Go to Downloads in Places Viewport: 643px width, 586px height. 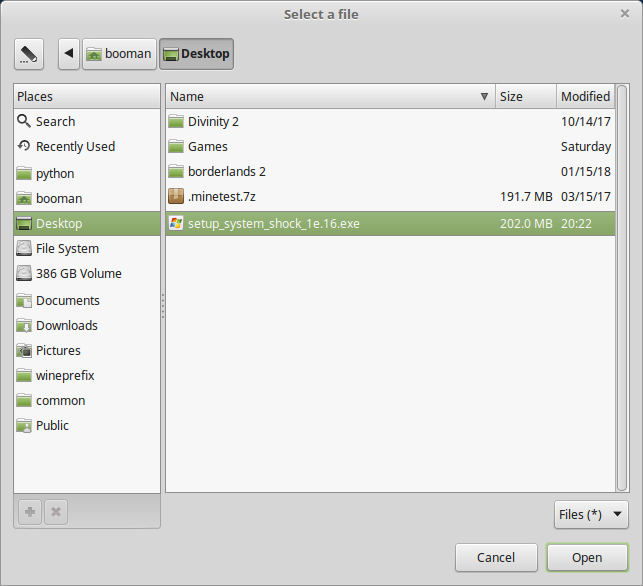(x=87, y=326)
